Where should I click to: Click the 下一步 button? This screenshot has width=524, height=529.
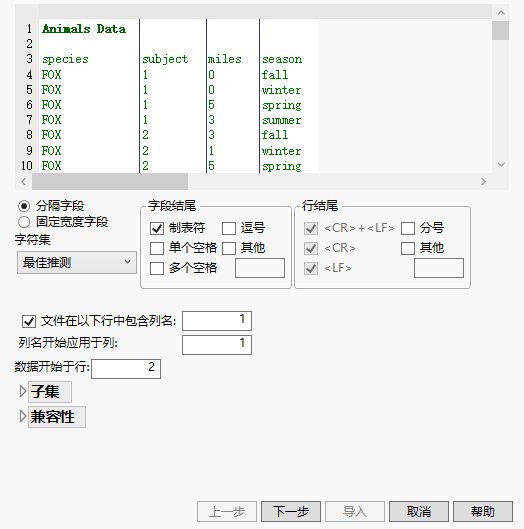point(291,511)
